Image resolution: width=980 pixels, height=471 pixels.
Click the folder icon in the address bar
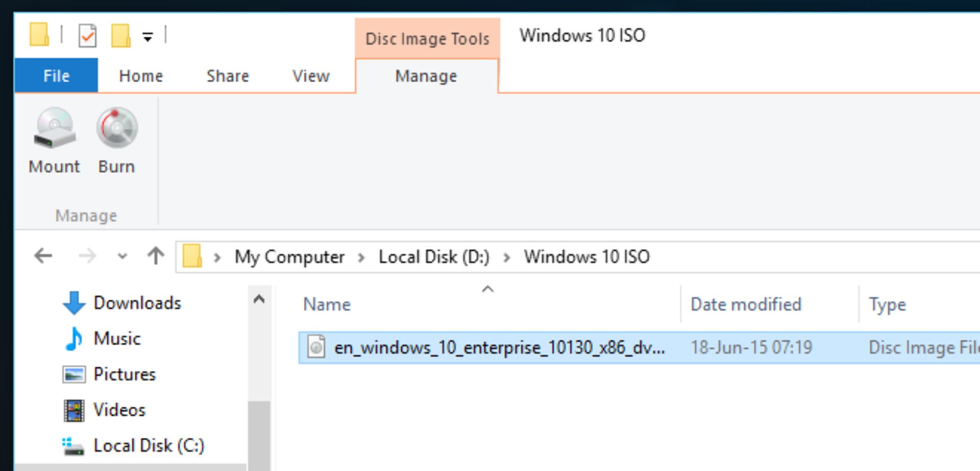192,255
